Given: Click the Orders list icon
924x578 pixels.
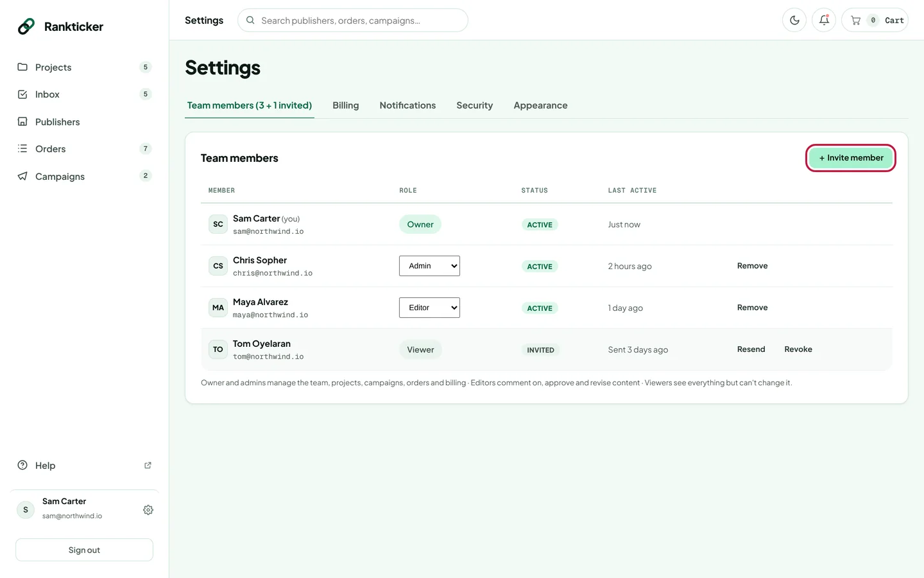Looking at the screenshot, I should click(x=22, y=149).
